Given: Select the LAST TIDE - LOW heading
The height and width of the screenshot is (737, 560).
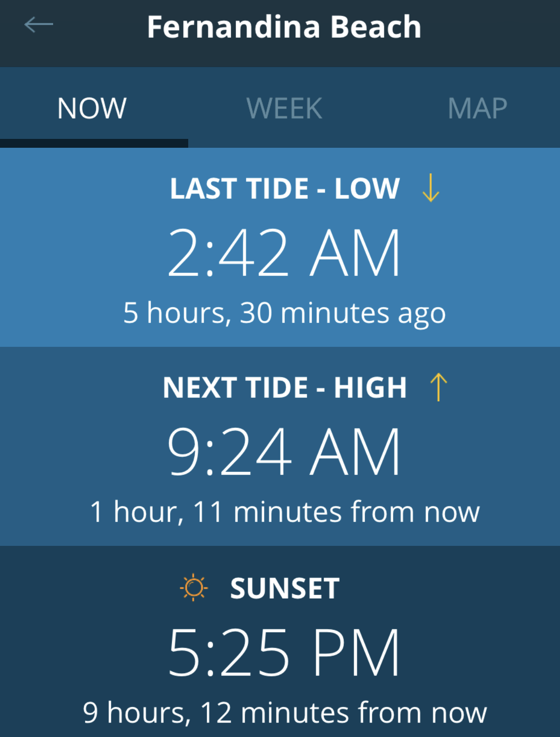Looking at the screenshot, I should click(x=285, y=188).
